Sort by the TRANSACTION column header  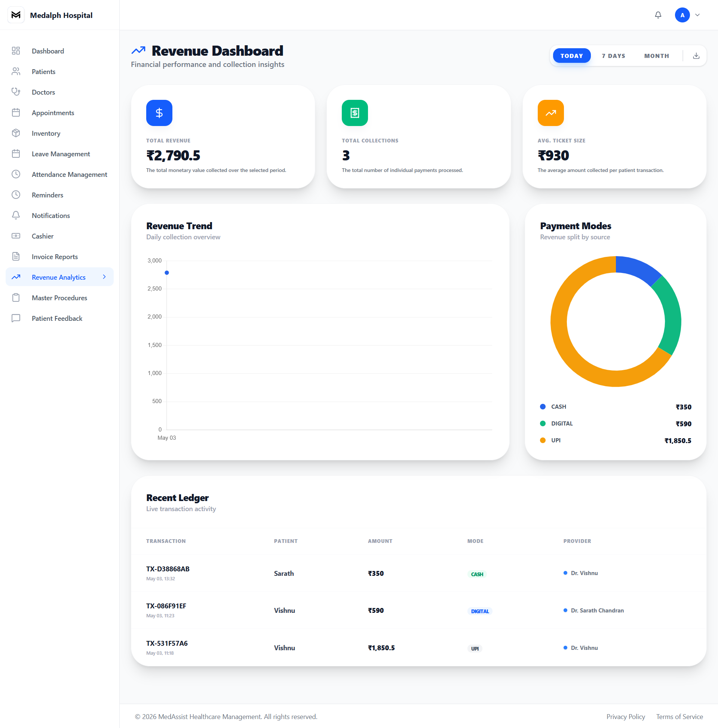point(166,541)
